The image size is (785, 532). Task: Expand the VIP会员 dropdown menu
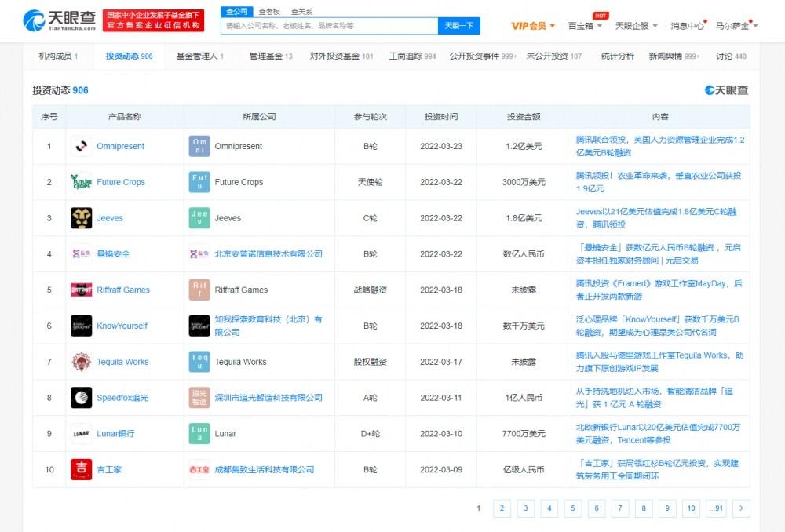coord(533,26)
